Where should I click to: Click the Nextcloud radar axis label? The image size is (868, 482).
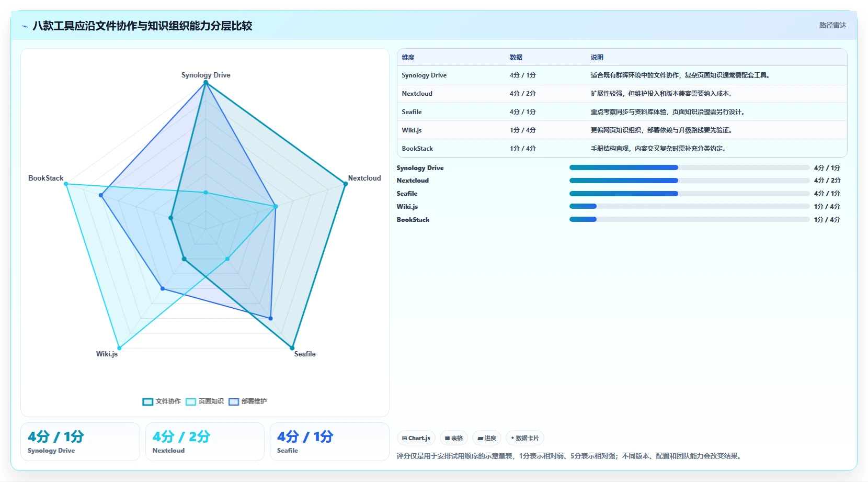pyautogui.click(x=364, y=178)
